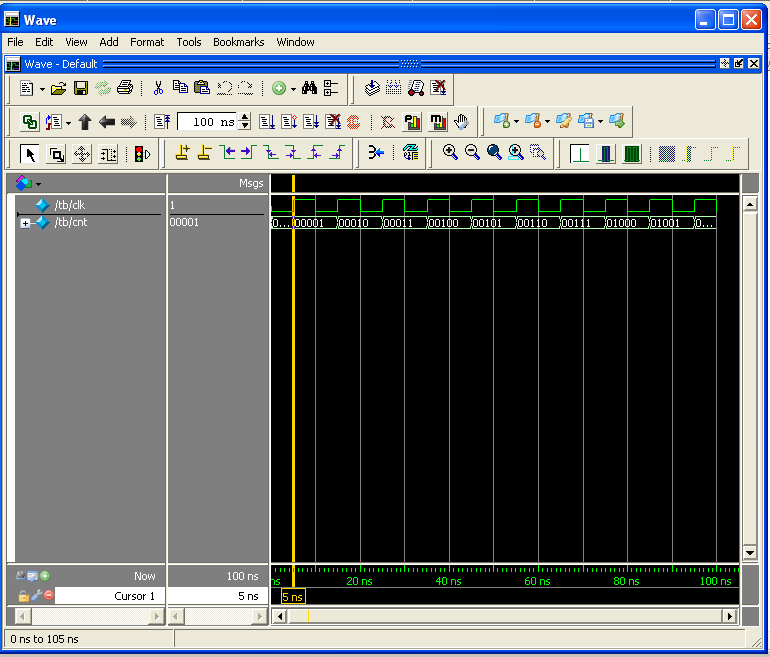Click the Find binoculars icon
The height and width of the screenshot is (657, 770).
[x=309, y=88]
